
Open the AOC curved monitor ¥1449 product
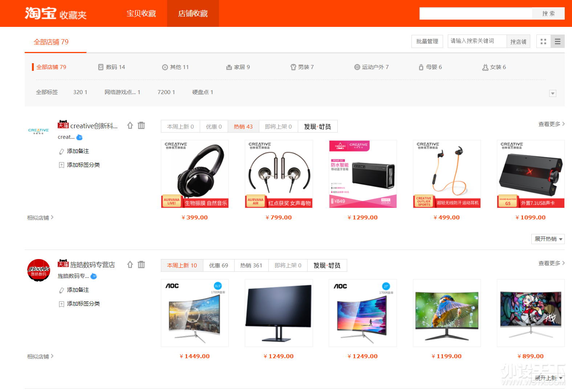[x=195, y=313]
